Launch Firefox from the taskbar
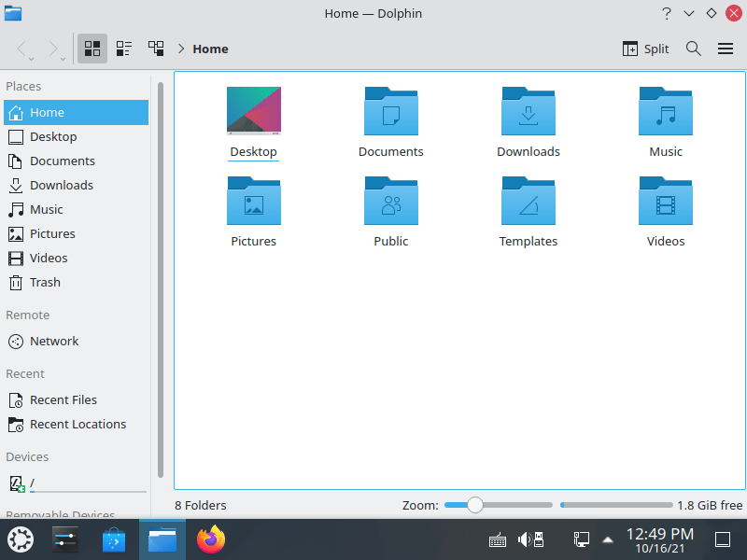 [211, 540]
